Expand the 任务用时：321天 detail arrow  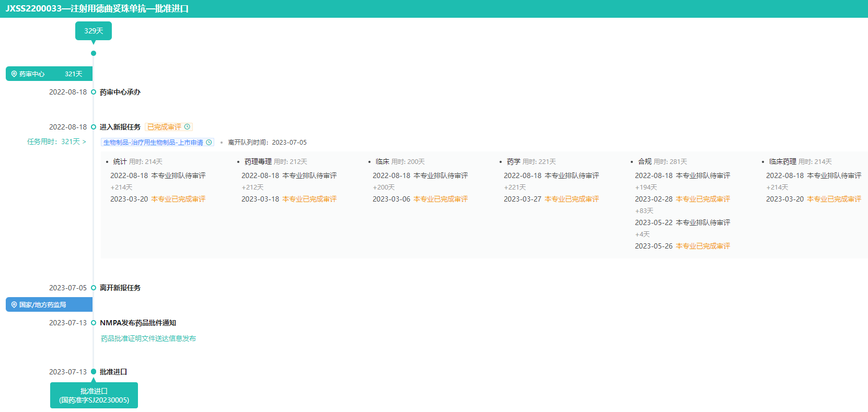pos(84,142)
